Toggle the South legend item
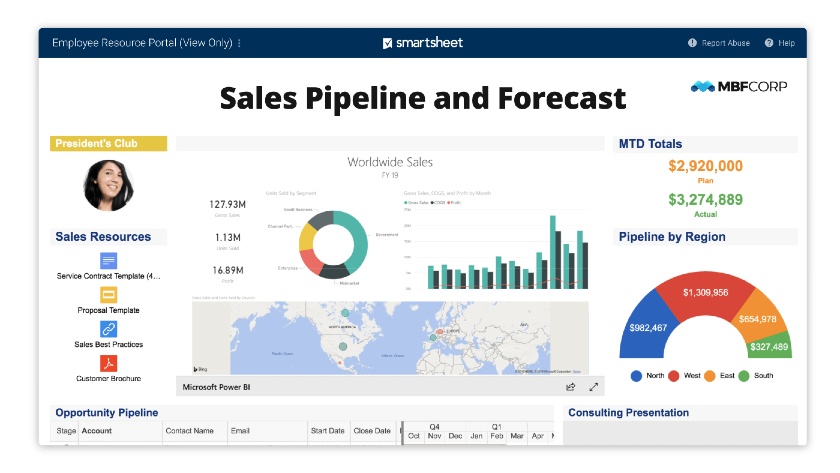This screenshot has height=473, width=840. tap(756, 376)
